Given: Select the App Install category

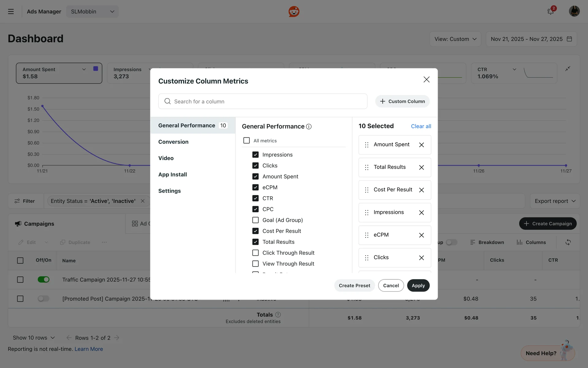Looking at the screenshot, I should pos(172,174).
